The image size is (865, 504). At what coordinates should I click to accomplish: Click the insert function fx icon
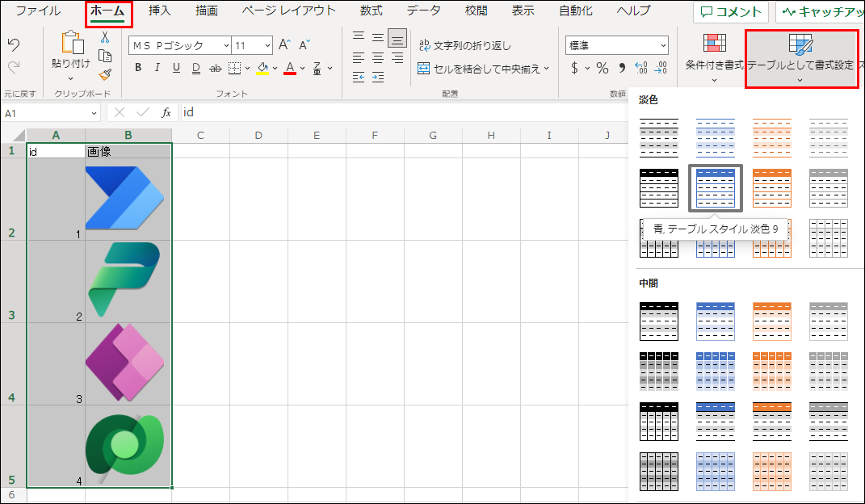point(166,112)
